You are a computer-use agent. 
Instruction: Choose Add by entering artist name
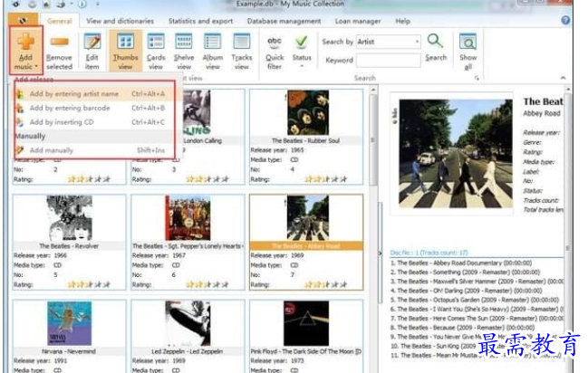(95, 94)
